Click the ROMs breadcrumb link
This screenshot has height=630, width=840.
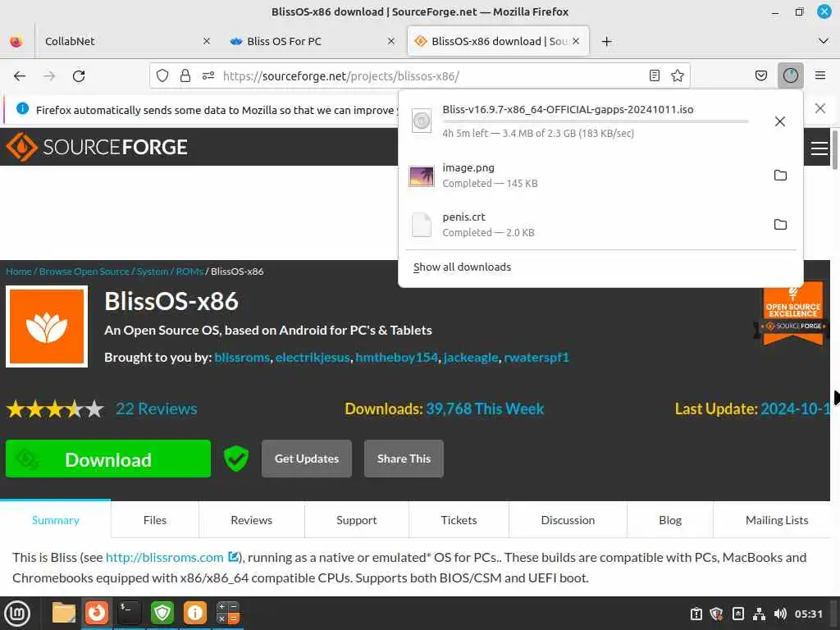pyautogui.click(x=189, y=272)
